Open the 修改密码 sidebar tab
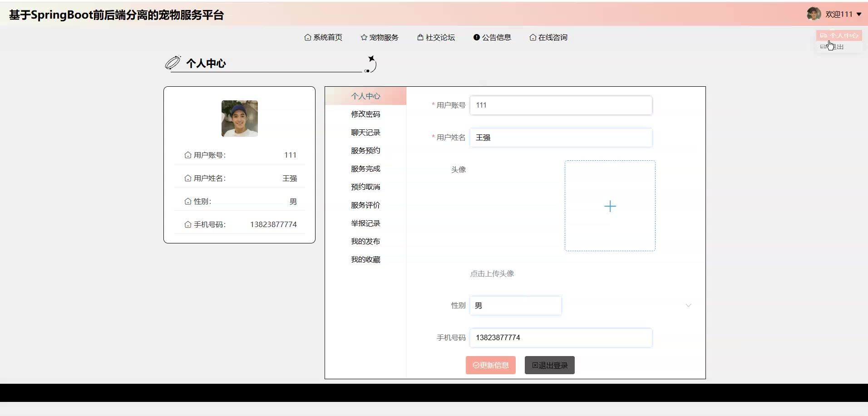This screenshot has width=868, height=416. (x=365, y=114)
